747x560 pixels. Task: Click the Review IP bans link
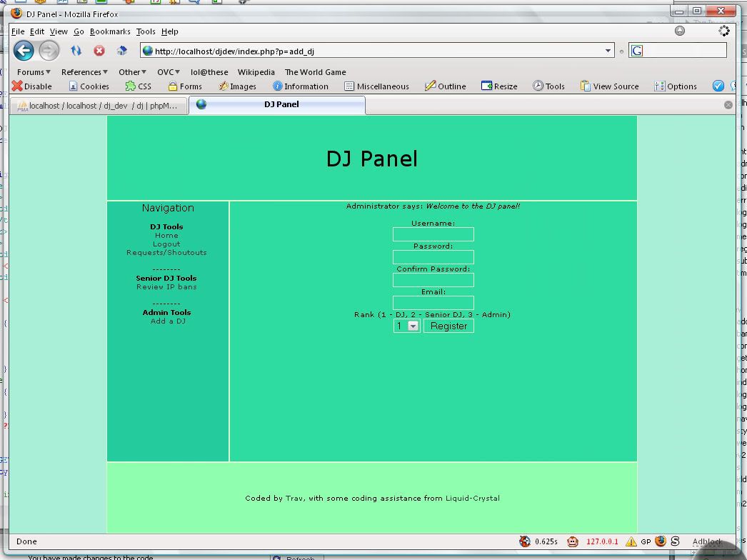[x=166, y=287]
